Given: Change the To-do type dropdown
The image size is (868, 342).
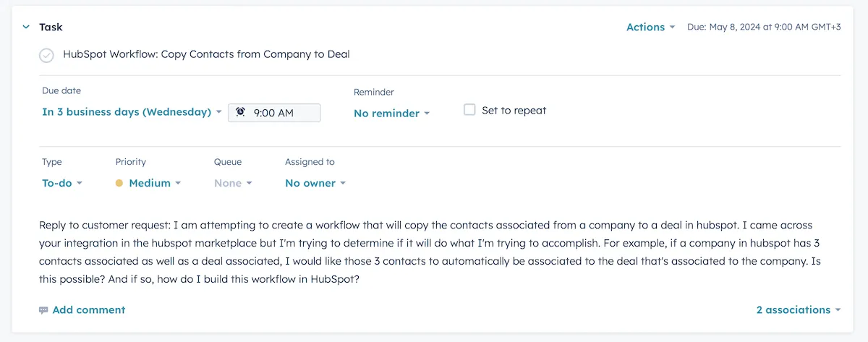Looking at the screenshot, I should click(x=62, y=184).
